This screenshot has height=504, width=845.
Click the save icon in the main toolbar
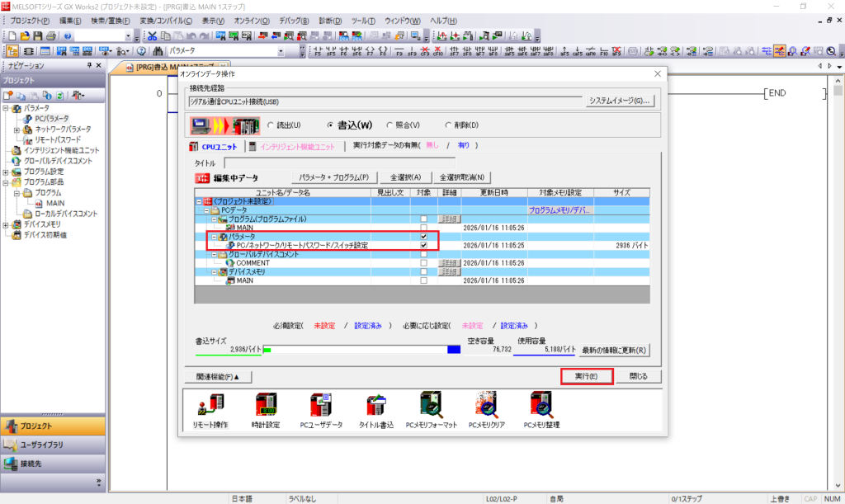pyautogui.click(x=37, y=36)
